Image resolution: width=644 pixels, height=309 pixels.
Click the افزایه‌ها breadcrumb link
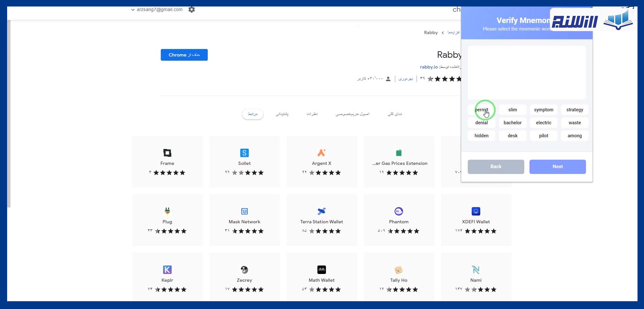454,32
